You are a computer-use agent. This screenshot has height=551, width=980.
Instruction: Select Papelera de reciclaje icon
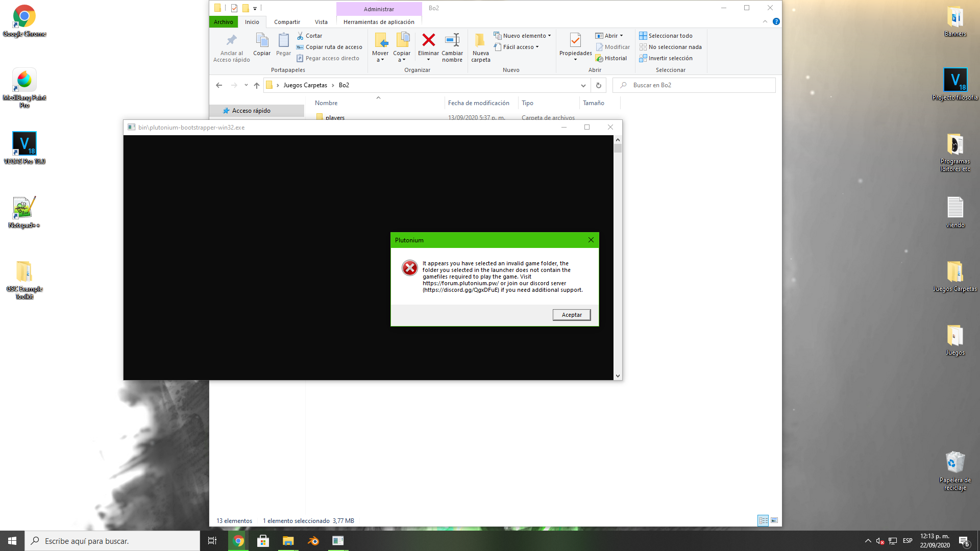(x=955, y=471)
